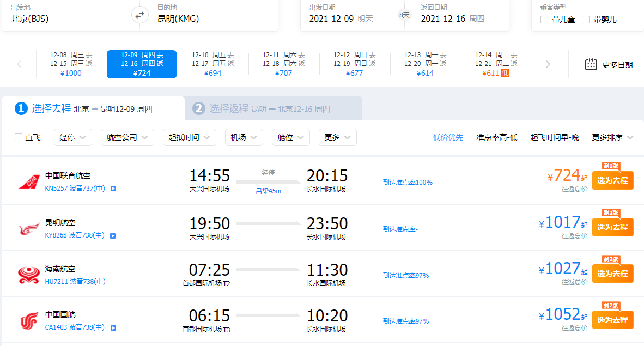This screenshot has width=644, height=346.
Task: Click the swap origin and destination icon
Action: [140, 15]
